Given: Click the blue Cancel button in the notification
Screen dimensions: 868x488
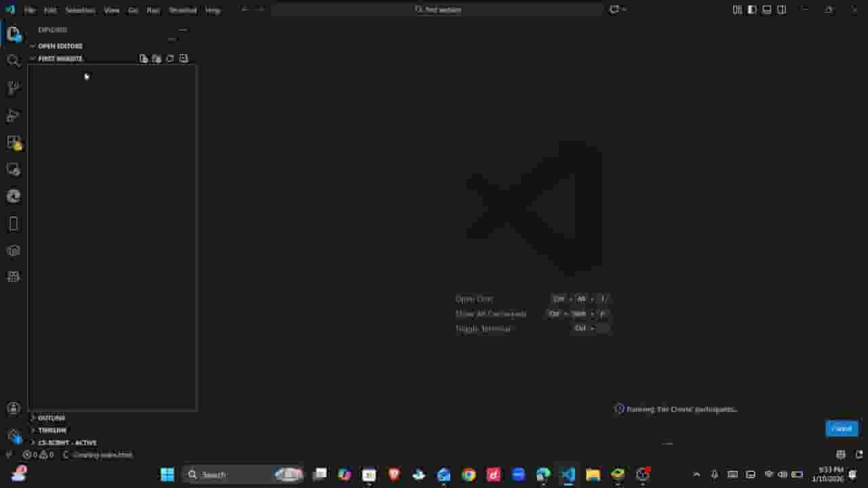Looking at the screenshot, I should pos(842,428).
